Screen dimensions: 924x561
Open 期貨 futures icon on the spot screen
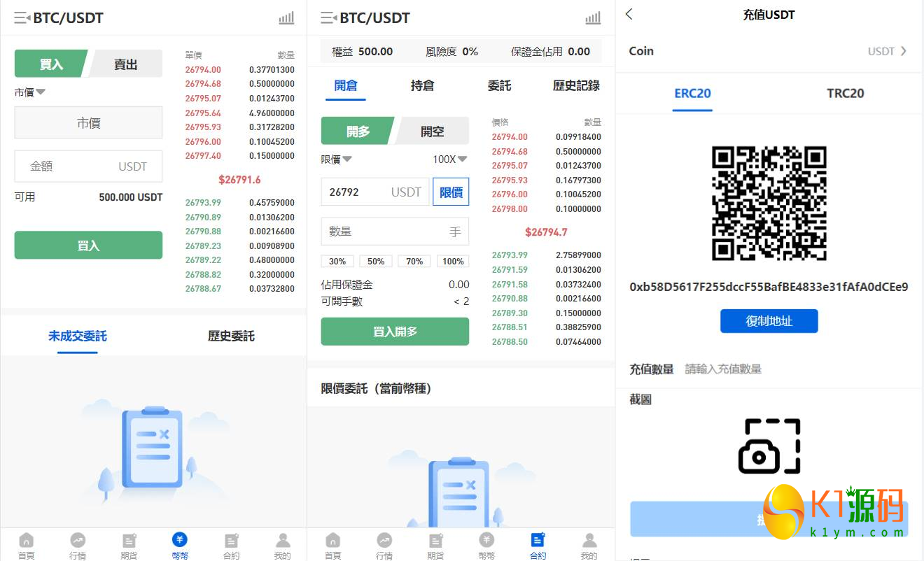tap(129, 541)
